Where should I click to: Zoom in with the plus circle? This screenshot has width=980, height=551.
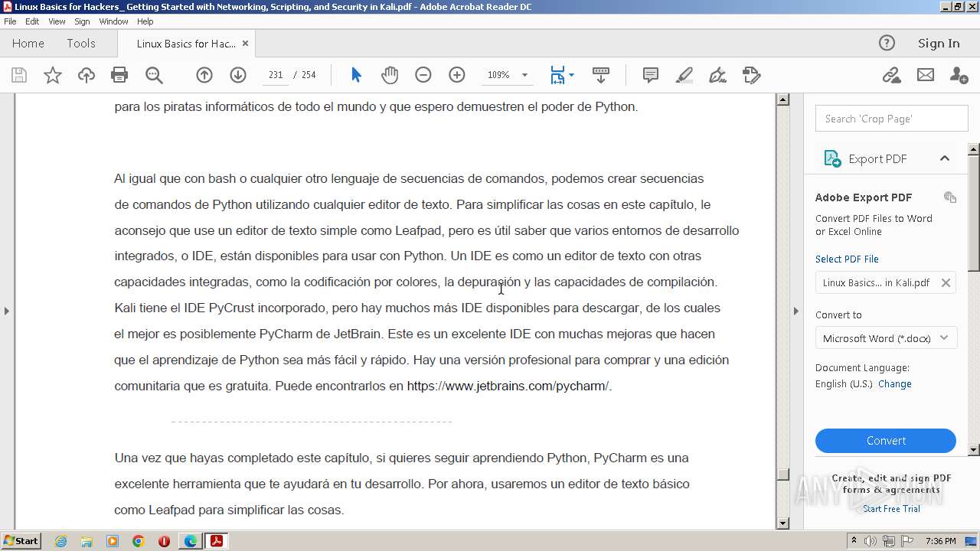[x=457, y=75]
